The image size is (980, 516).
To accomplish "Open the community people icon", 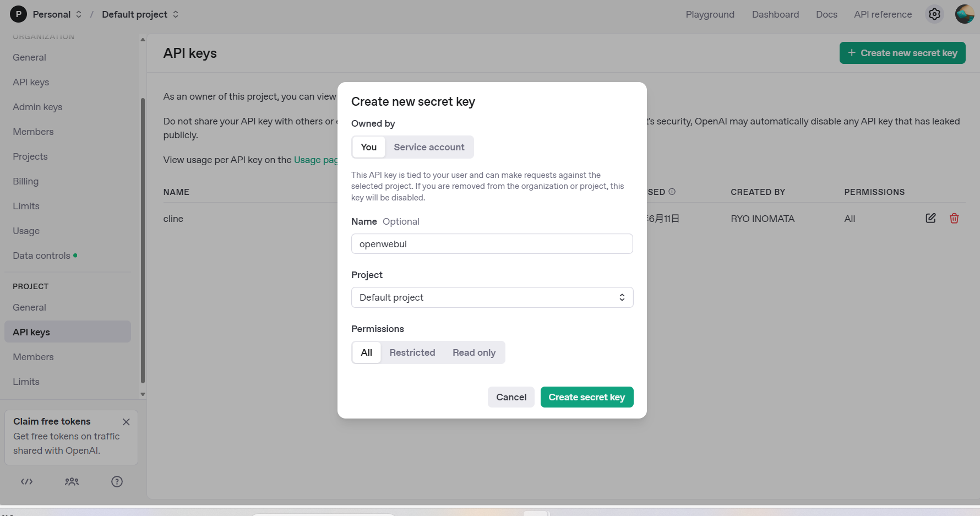I will tap(72, 481).
